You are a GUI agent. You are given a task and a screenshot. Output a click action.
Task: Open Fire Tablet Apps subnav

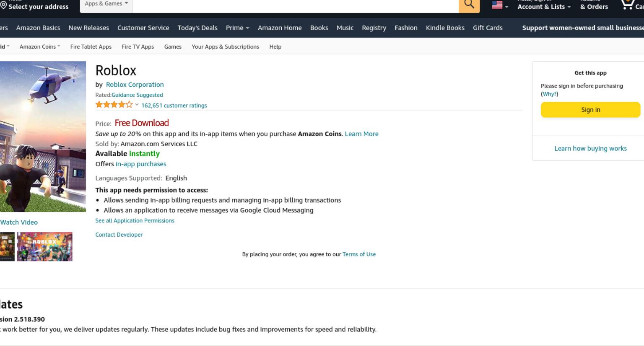tap(91, 46)
